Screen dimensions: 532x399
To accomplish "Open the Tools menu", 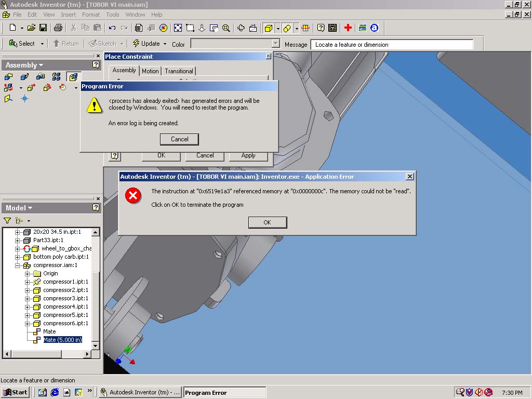I will pyautogui.click(x=112, y=15).
